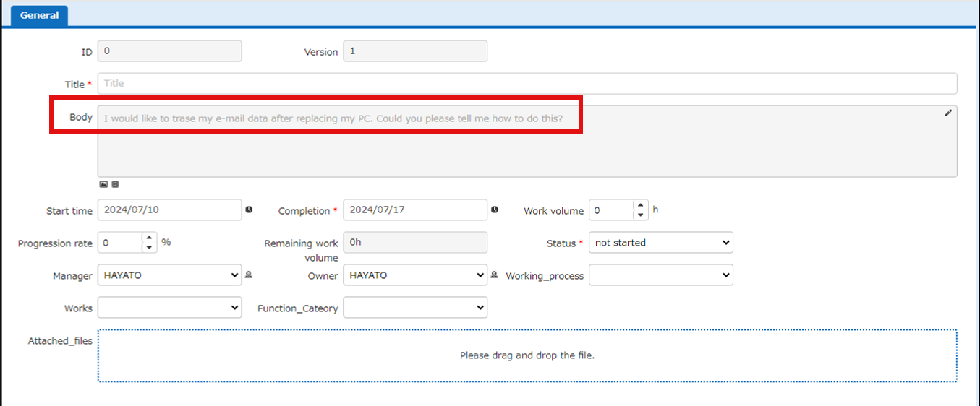
Task: Click the Remaining work volume label
Action: [x=301, y=251]
